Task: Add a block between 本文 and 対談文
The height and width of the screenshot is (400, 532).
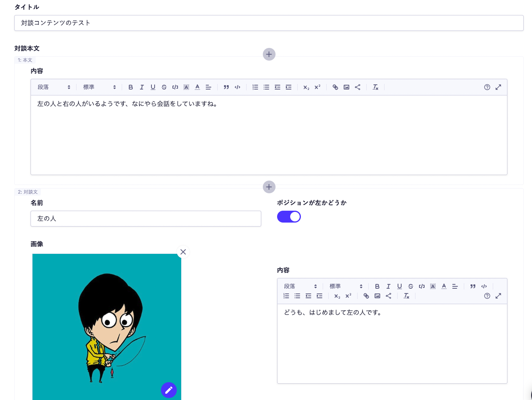Action: click(x=269, y=187)
